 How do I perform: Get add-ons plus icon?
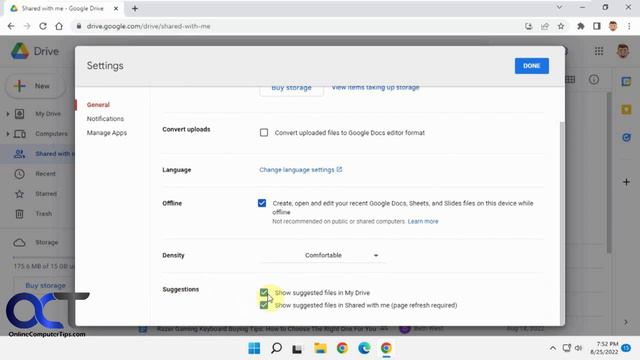tap(627, 182)
